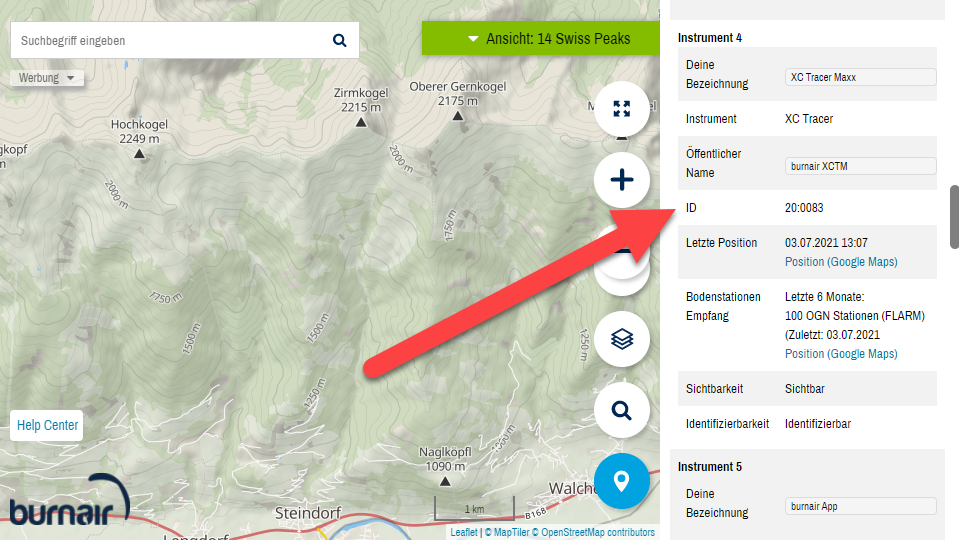Edit the XC Tracer Maxx name field
The width and height of the screenshot is (959, 540).
point(861,77)
